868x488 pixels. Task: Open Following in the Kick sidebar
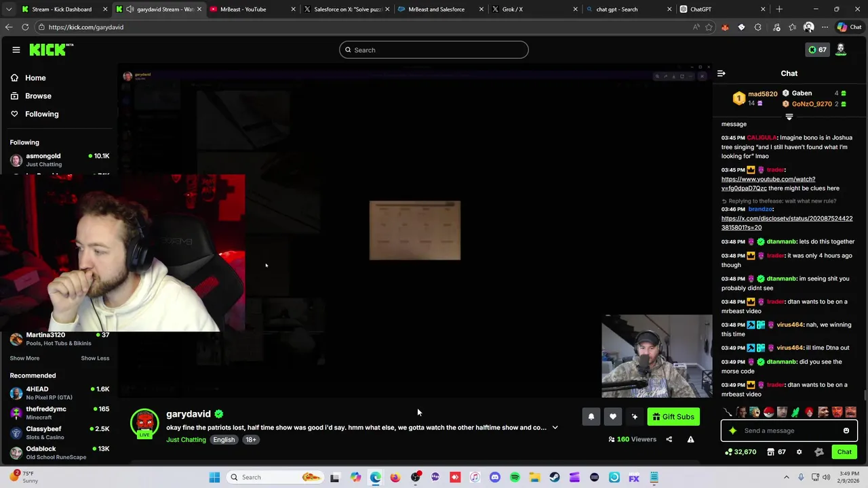pos(34,114)
